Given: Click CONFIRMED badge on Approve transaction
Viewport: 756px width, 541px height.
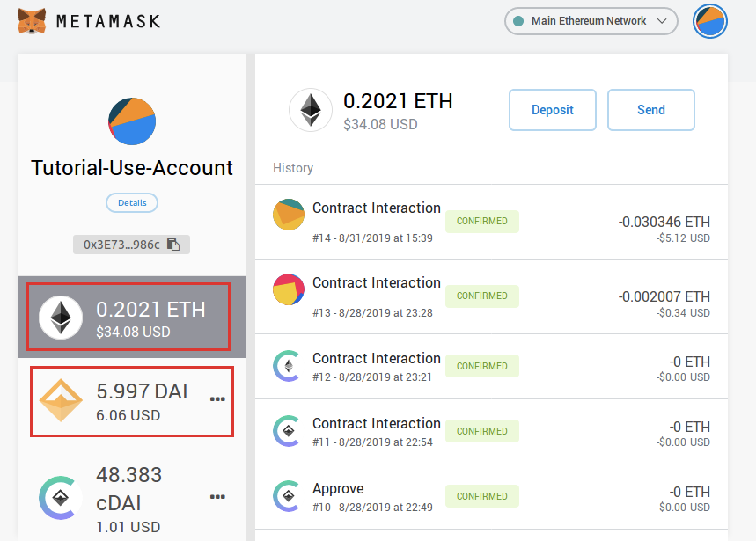Looking at the screenshot, I should (482, 496).
